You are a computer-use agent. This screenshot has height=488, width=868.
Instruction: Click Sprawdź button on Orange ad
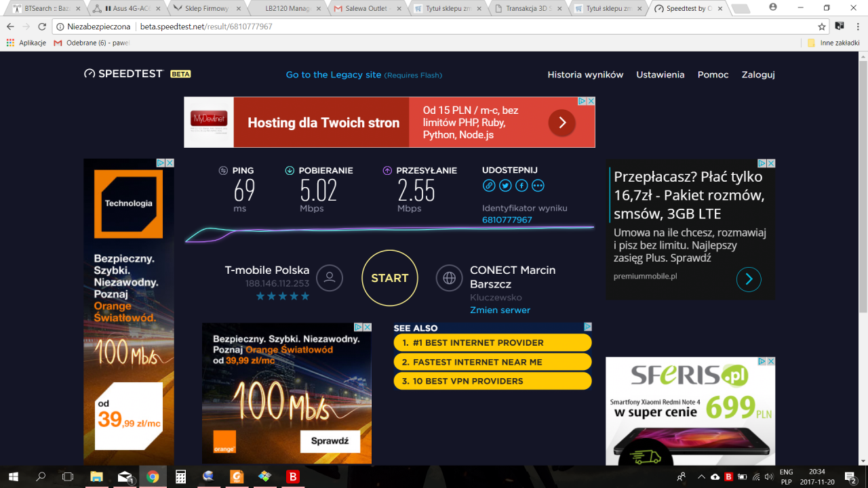[x=330, y=441]
